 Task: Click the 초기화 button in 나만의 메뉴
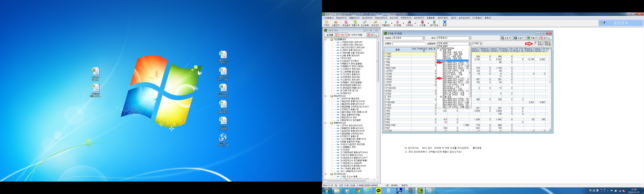point(330,35)
